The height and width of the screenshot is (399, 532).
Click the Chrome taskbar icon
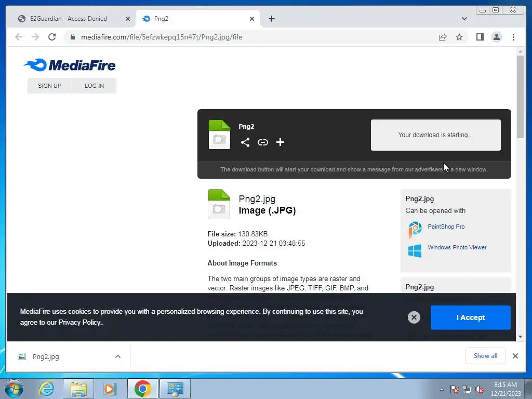point(142,389)
